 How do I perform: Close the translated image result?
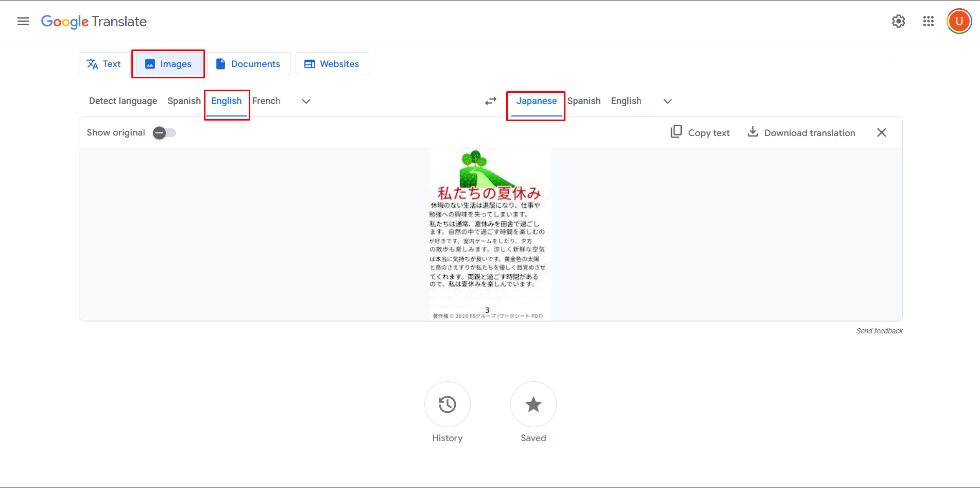(x=881, y=132)
